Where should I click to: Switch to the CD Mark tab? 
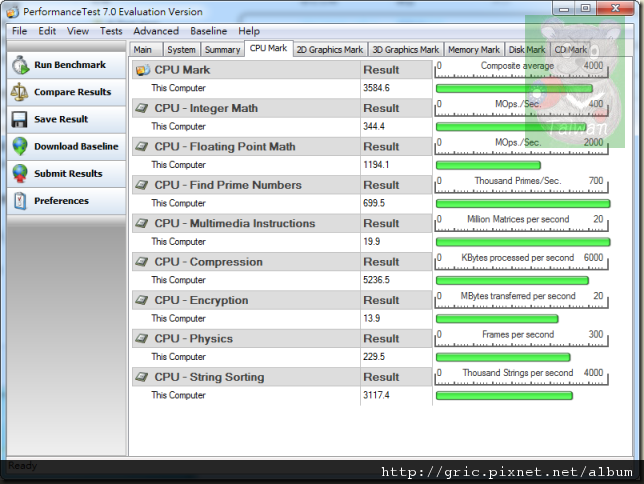point(570,50)
